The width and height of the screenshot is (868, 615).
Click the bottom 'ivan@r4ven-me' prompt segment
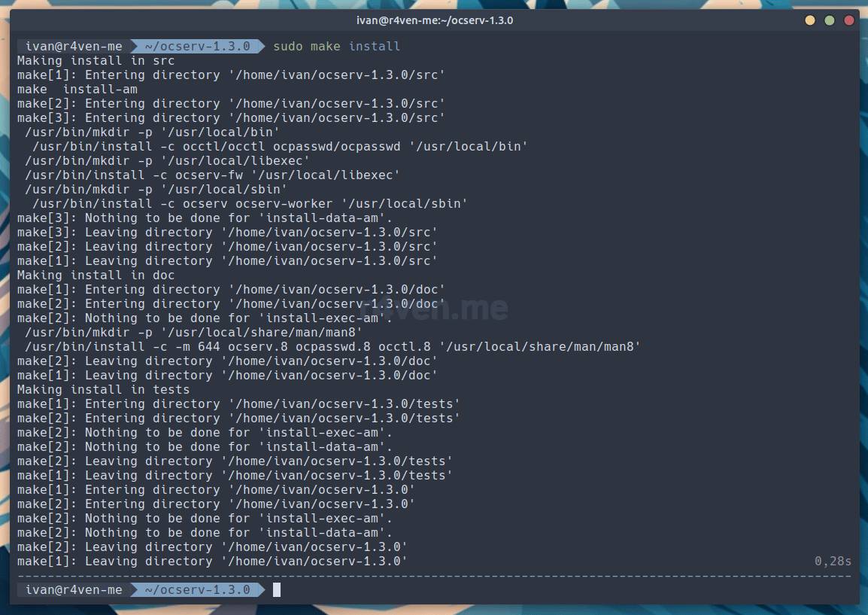tap(73, 590)
